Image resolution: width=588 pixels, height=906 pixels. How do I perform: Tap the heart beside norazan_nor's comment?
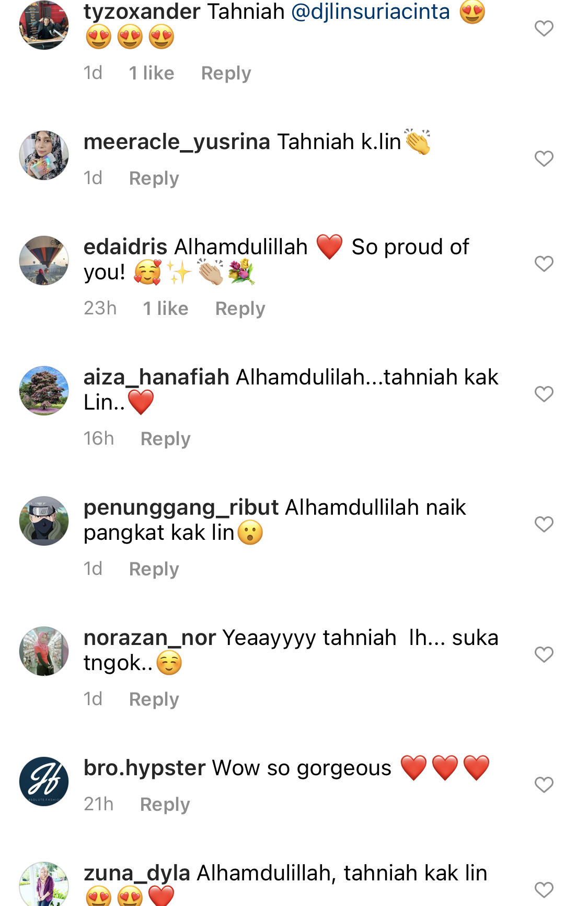pyautogui.click(x=544, y=654)
